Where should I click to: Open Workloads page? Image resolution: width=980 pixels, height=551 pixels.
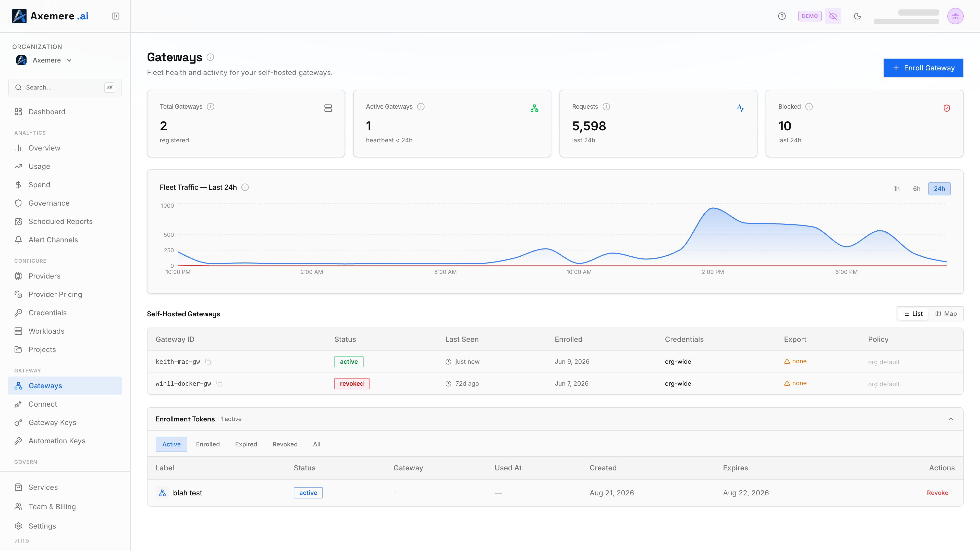coord(65,331)
